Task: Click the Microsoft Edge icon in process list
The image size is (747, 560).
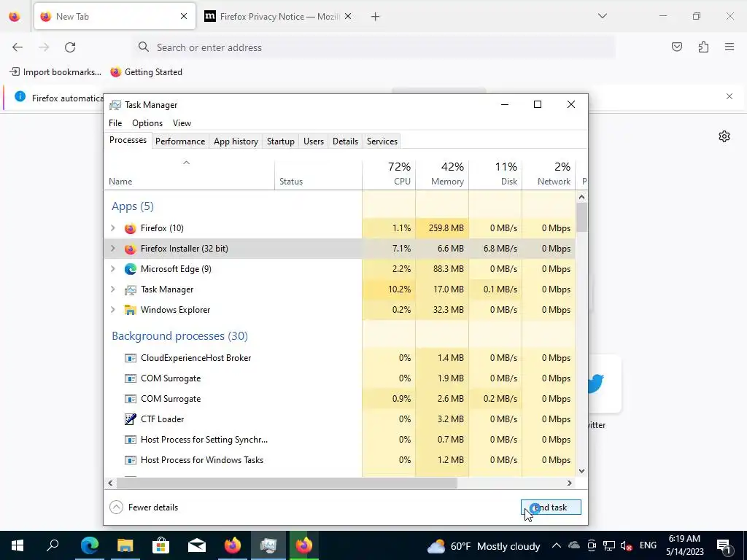Action: tap(130, 269)
